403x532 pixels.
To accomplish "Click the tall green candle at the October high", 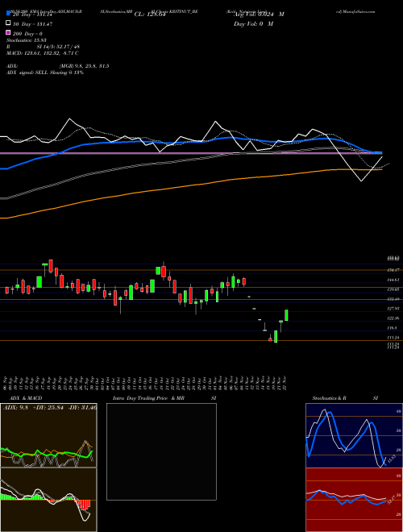I will (158, 271).
